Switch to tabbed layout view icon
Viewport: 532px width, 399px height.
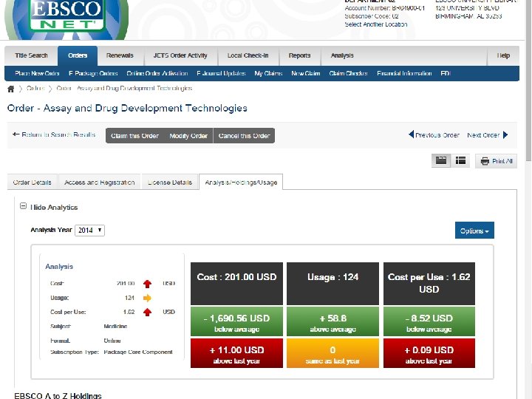[x=441, y=161]
